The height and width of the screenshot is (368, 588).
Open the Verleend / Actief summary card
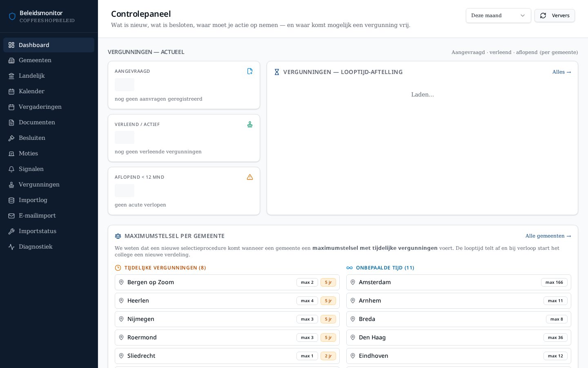click(184, 138)
